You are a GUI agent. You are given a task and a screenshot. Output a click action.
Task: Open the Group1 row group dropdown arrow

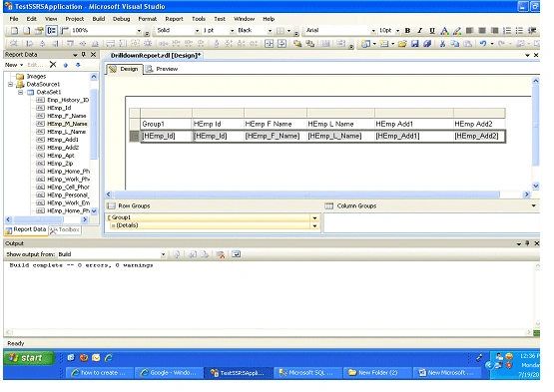click(x=314, y=217)
